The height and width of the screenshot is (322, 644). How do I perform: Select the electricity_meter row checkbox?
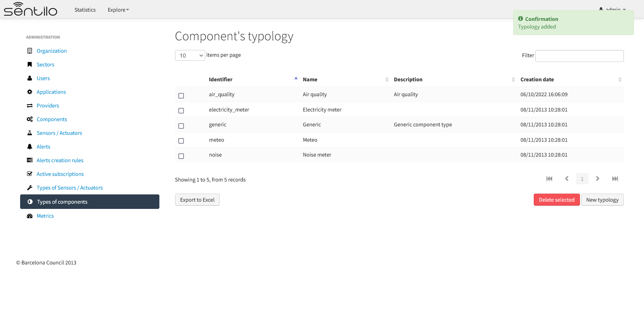pos(181,111)
